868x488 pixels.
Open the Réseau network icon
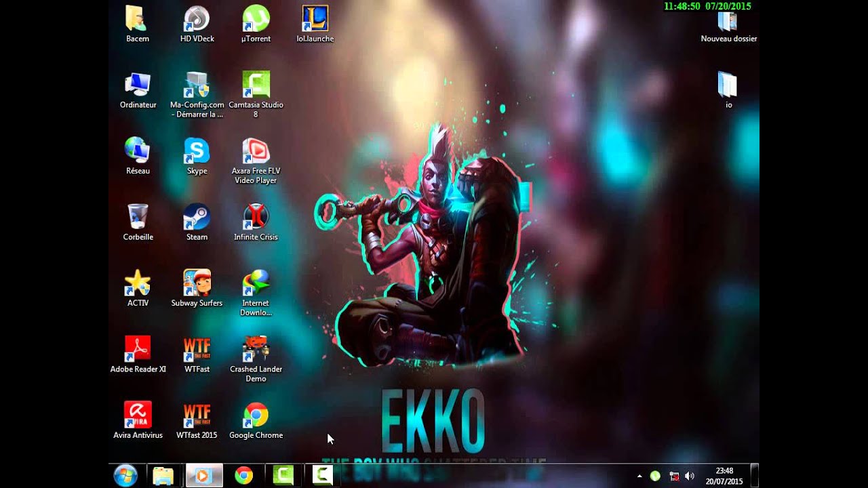138,157
